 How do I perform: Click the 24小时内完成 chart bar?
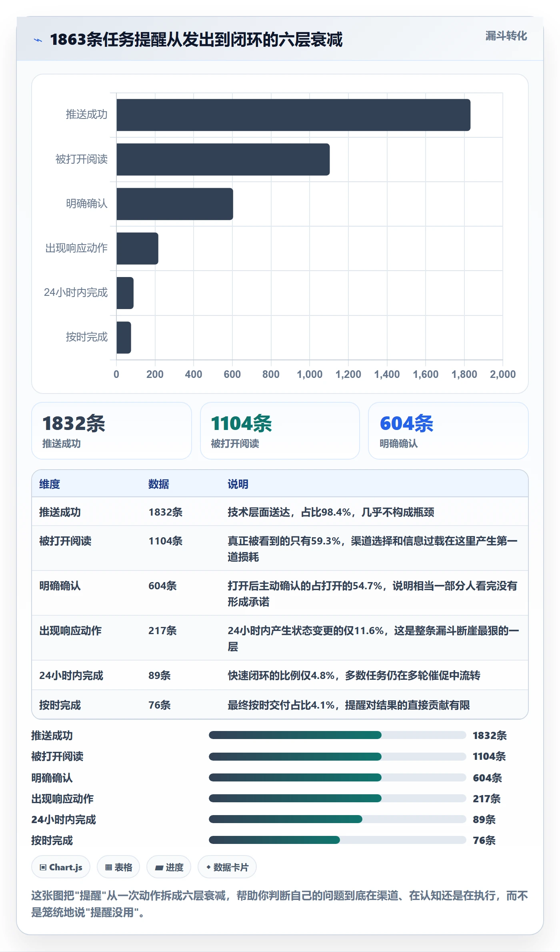[x=125, y=293]
